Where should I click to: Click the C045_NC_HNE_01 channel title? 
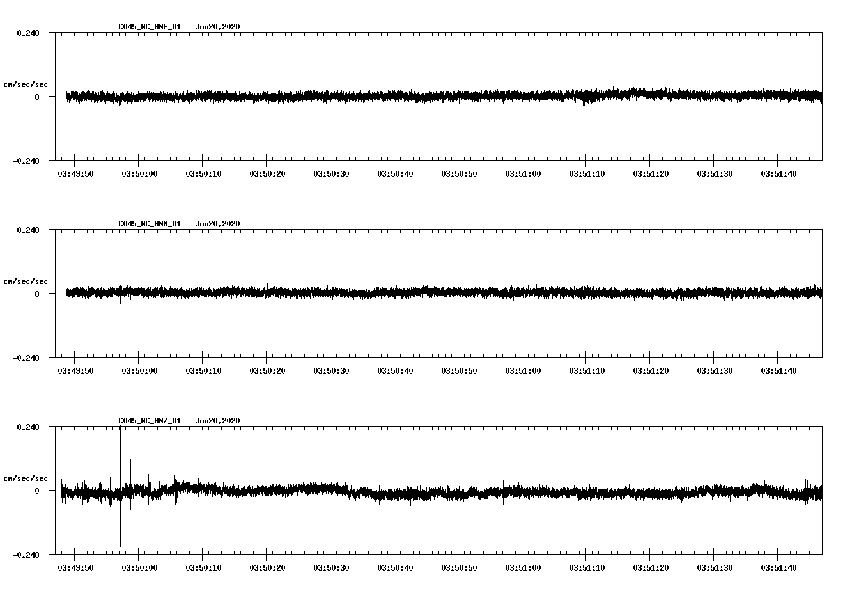150,27
